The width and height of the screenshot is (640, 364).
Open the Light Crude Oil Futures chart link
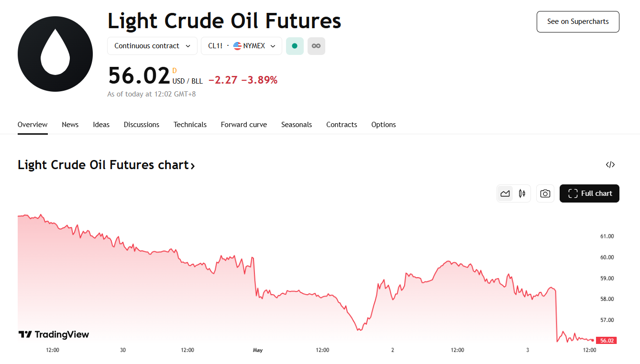(106, 165)
